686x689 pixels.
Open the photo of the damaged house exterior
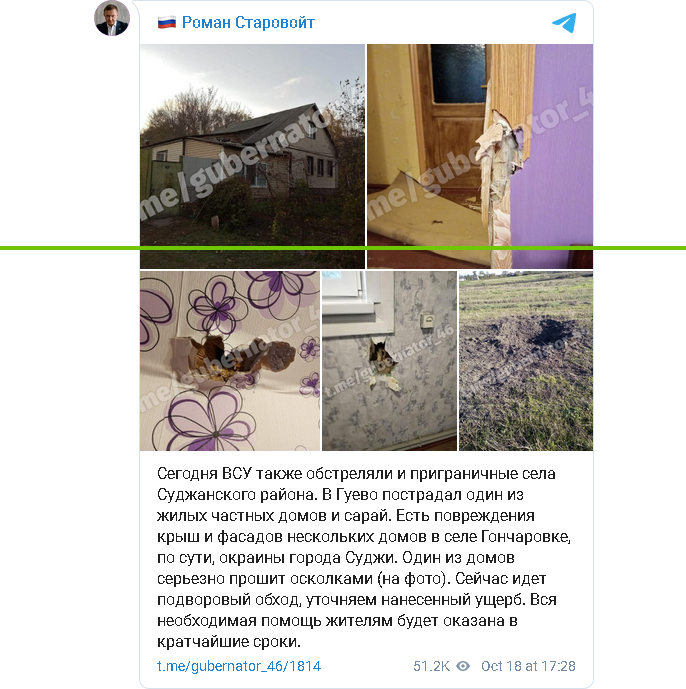click(252, 156)
